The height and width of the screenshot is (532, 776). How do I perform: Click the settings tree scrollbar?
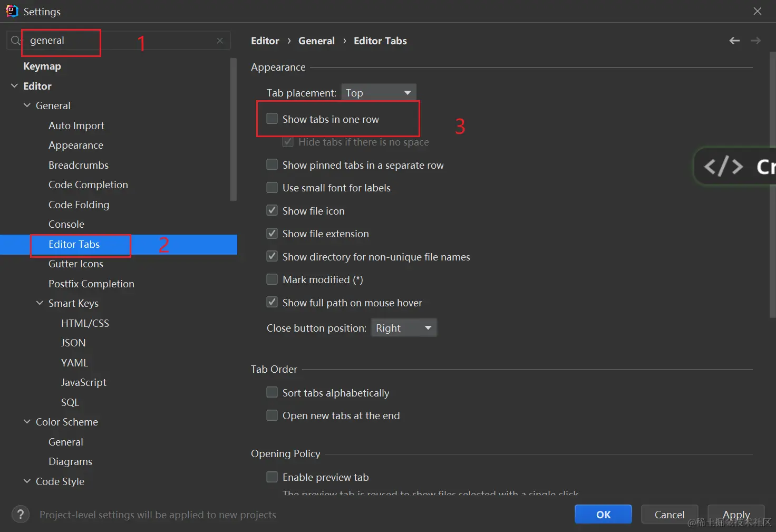(234, 129)
